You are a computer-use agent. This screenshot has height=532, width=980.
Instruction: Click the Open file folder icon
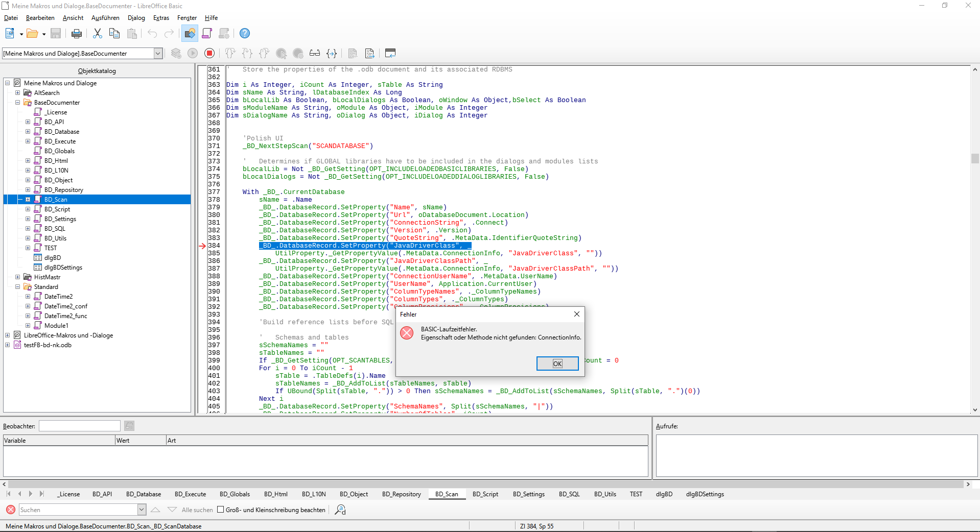(32, 33)
